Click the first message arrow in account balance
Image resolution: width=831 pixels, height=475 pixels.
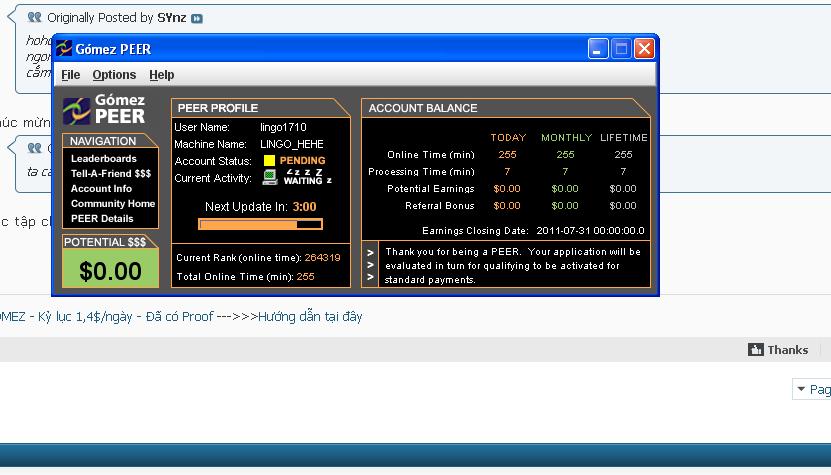pos(370,253)
